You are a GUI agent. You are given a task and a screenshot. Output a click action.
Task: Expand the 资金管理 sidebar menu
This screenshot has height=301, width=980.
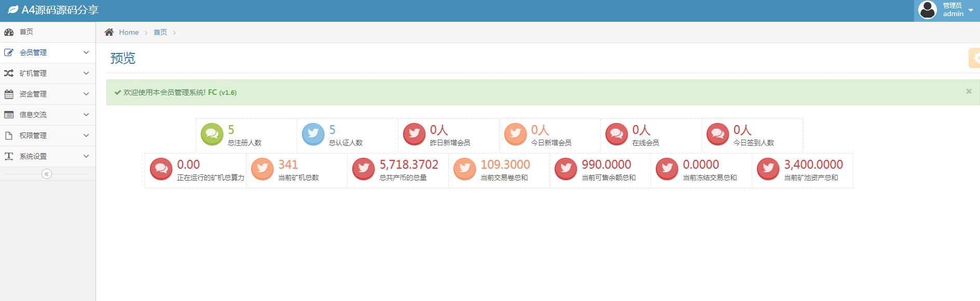(47, 94)
